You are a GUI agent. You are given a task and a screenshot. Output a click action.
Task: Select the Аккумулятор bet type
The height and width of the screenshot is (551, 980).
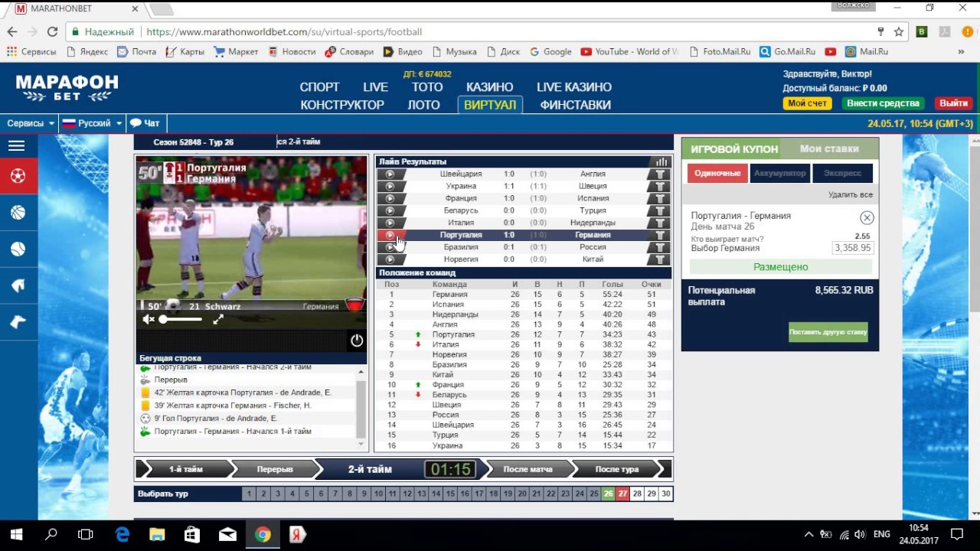[x=779, y=173]
